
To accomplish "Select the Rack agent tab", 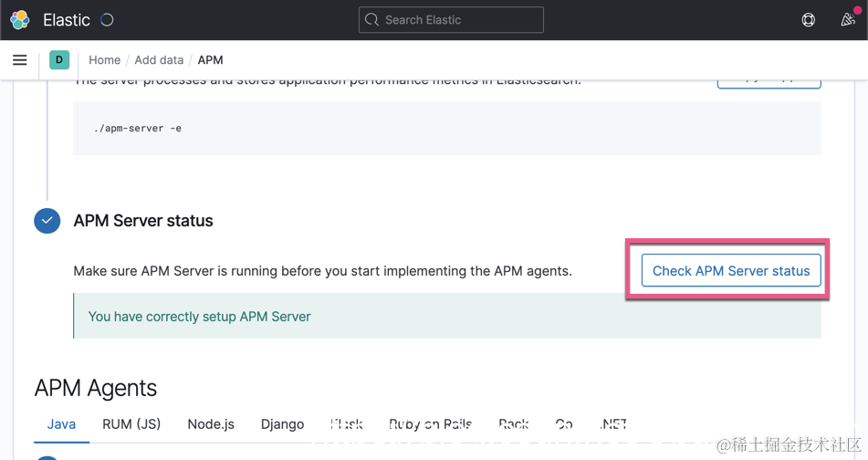I will click(514, 424).
